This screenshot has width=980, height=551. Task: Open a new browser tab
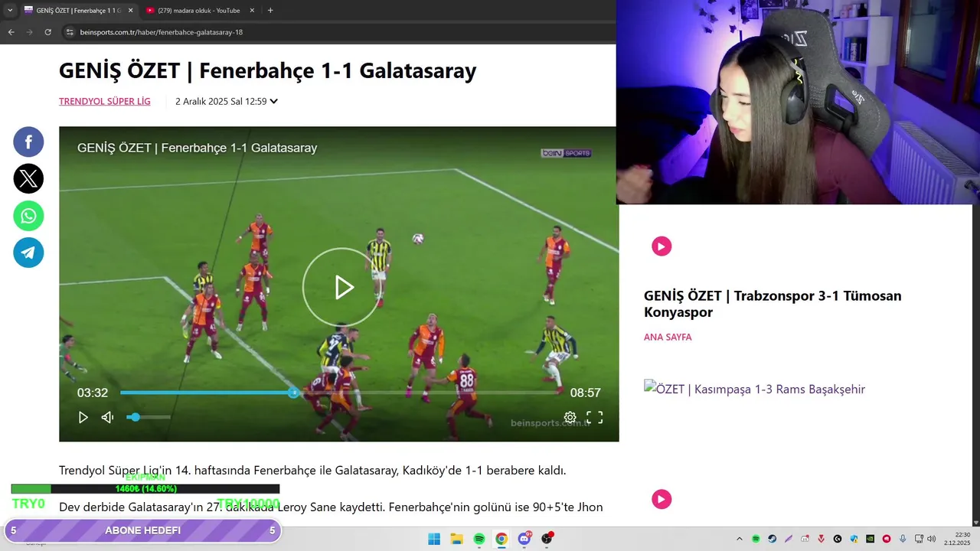(270, 11)
